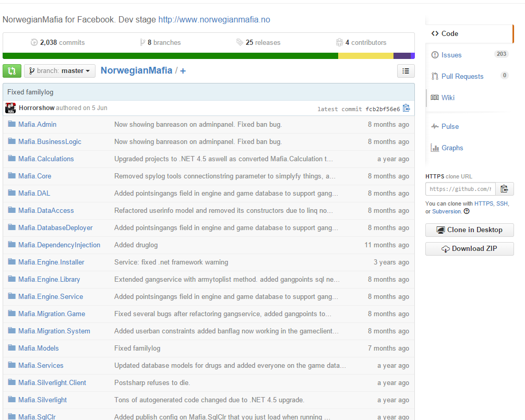Open the 'Fixed familylog' commit title in header
525x420 pixels.
point(30,92)
